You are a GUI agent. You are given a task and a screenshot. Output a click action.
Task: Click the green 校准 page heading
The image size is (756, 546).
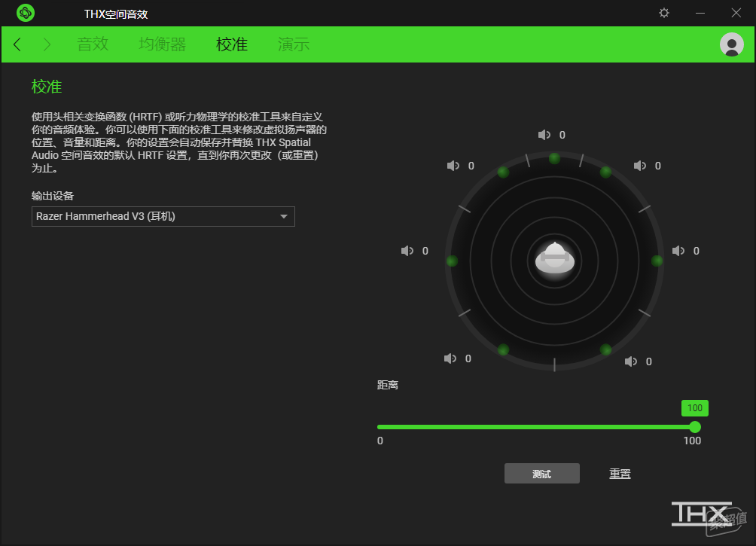[x=47, y=87]
